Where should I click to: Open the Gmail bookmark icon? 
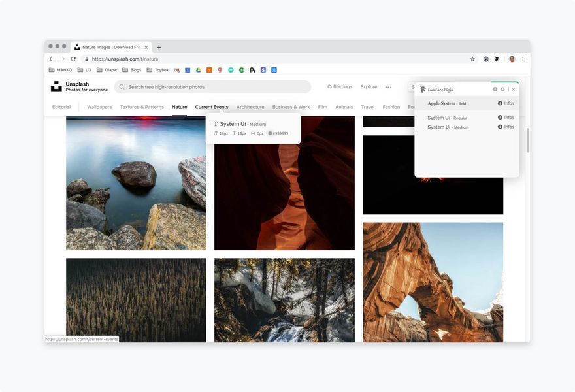click(x=177, y=70)
